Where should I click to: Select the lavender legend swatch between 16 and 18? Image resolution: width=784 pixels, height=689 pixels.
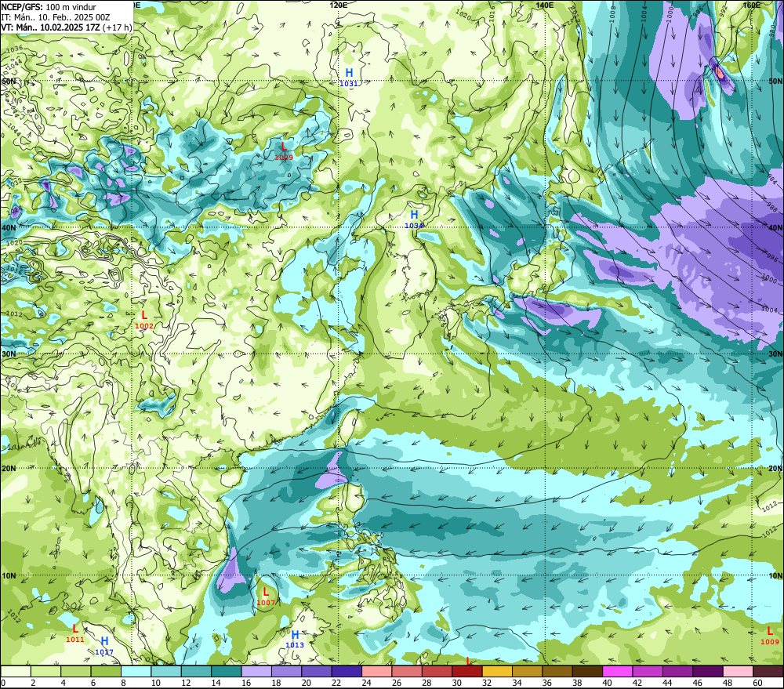coord(256,671)
